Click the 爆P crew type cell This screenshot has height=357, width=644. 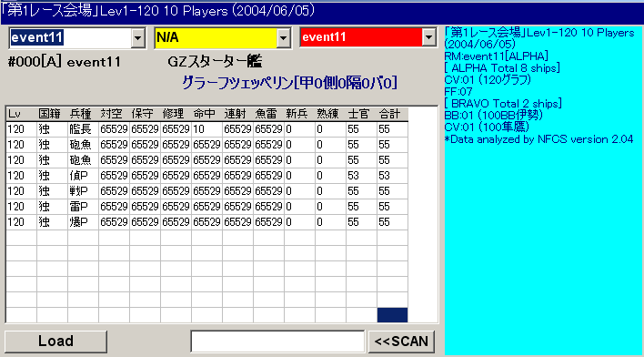[83, 222]
